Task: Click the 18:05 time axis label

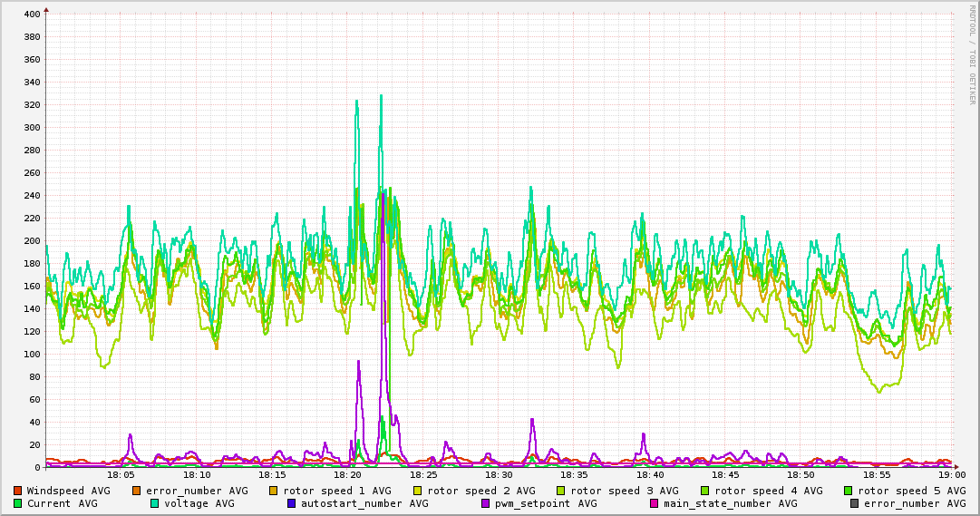Action: point(121,475)
